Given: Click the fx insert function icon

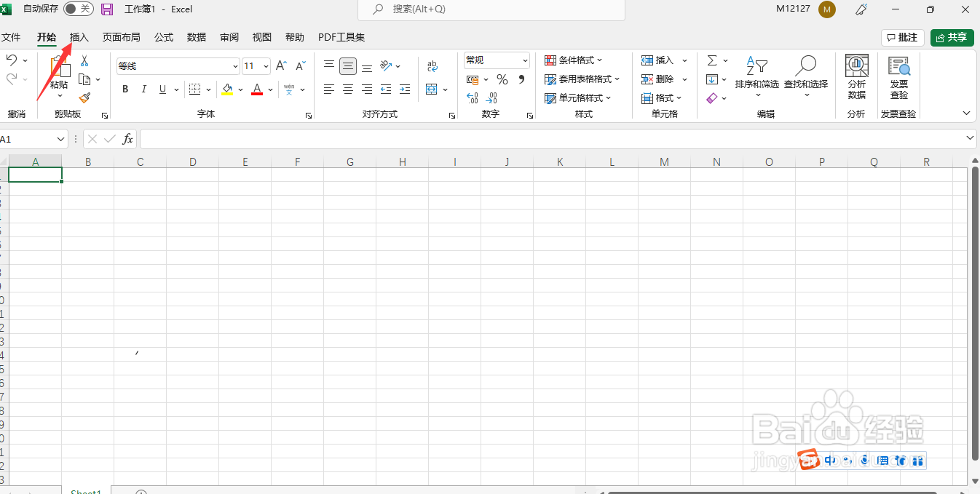Looking at the screenshot, I should [128, 139].
